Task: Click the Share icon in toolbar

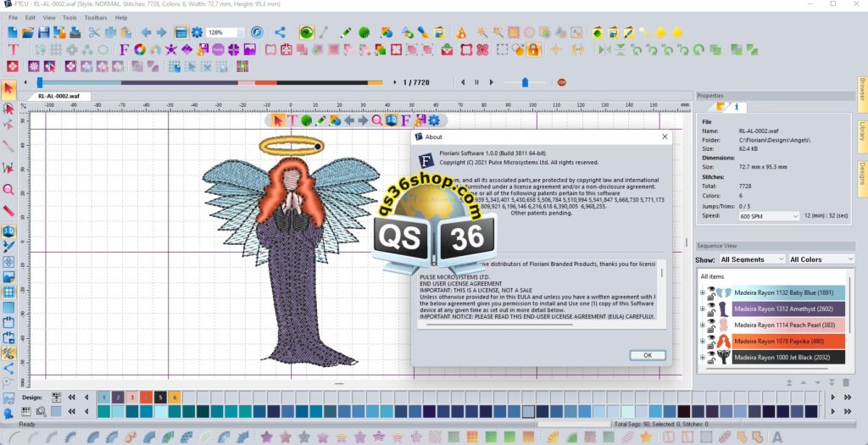Action: 280,32
